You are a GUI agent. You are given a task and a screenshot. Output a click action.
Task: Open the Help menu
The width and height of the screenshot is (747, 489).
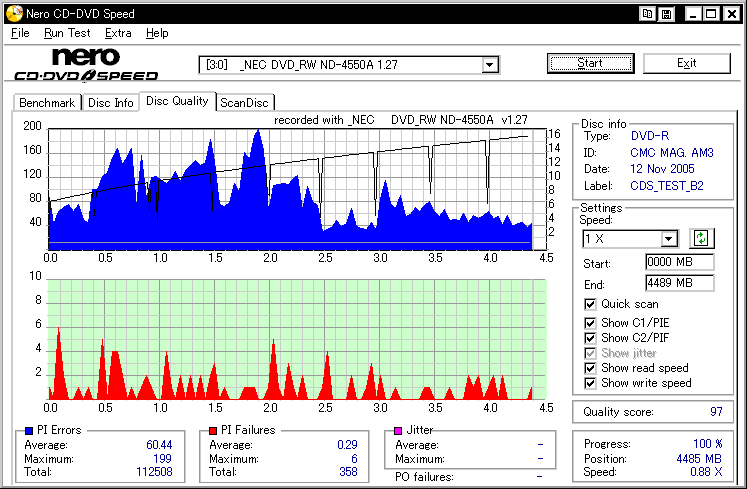point(157,33)
